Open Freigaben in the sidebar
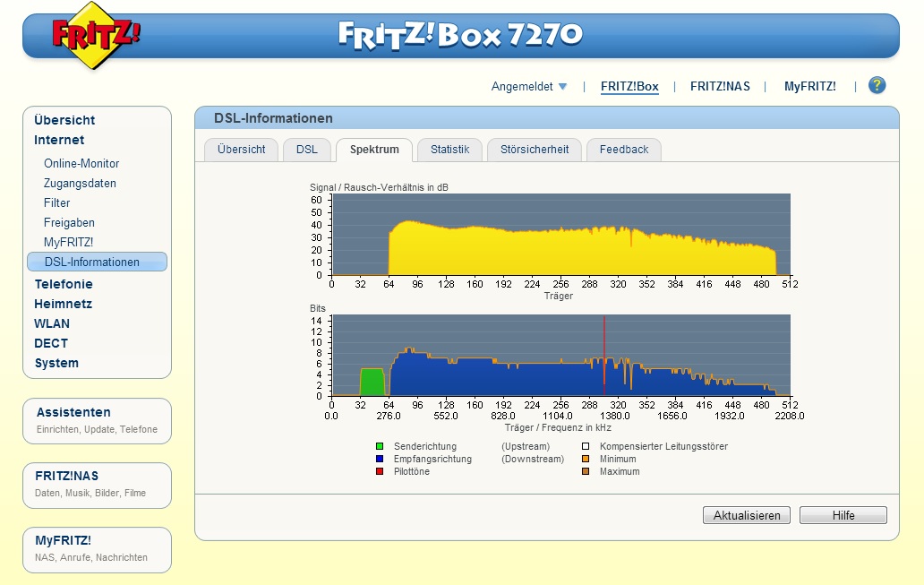Viewport: 924px width, 585px height. pyautogui.click(x=69, y=223)
